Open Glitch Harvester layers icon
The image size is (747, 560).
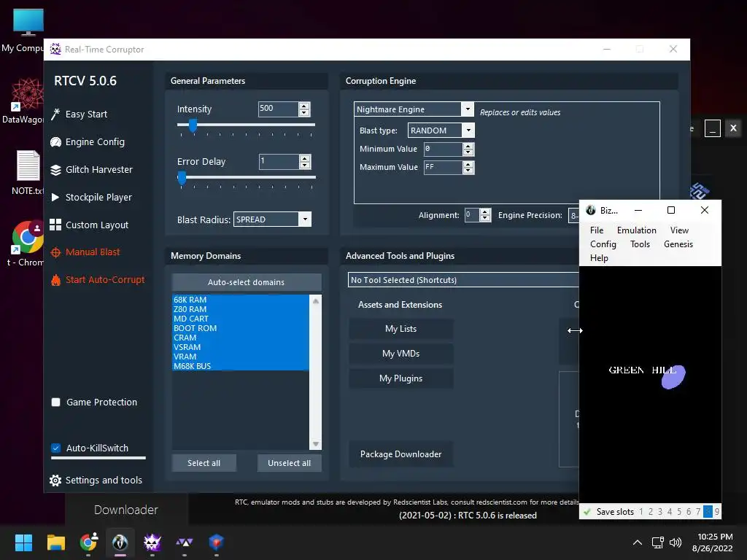click(x=55, y=169)
